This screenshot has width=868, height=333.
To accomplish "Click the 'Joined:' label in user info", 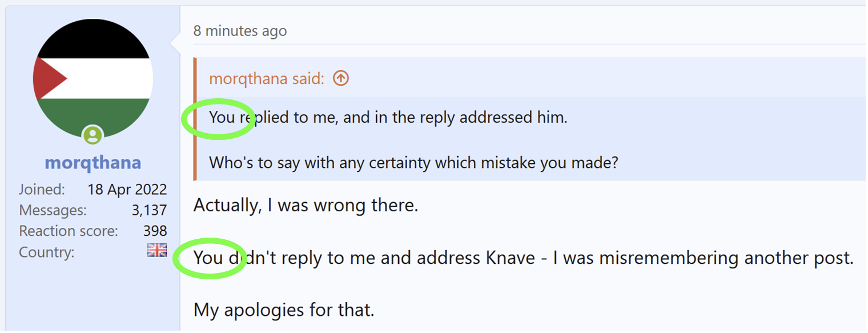I will (42, 190).
